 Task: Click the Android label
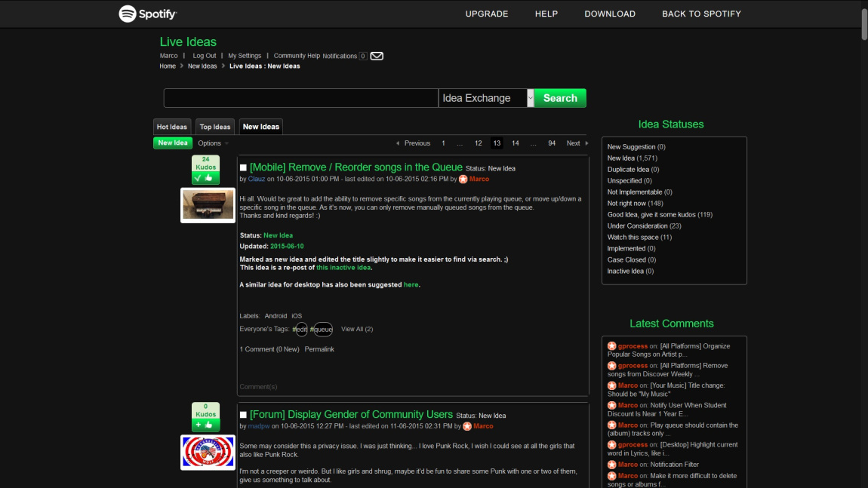(x=275, y=316)
